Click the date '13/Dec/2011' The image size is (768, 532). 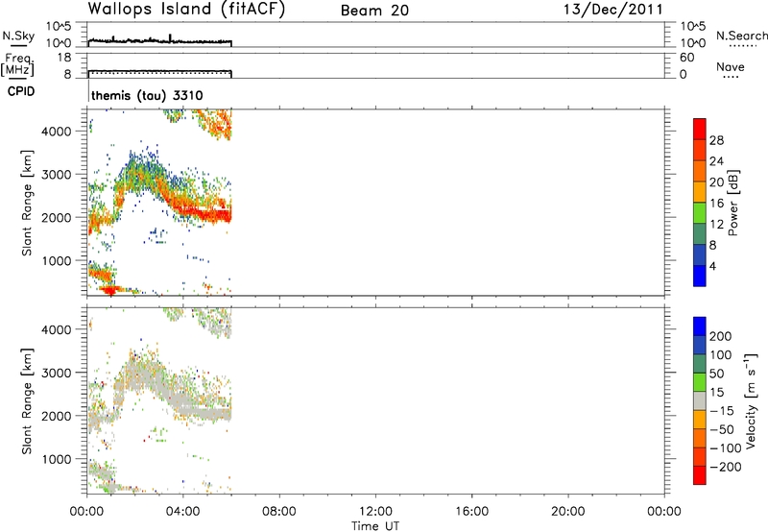click(613, 10)
